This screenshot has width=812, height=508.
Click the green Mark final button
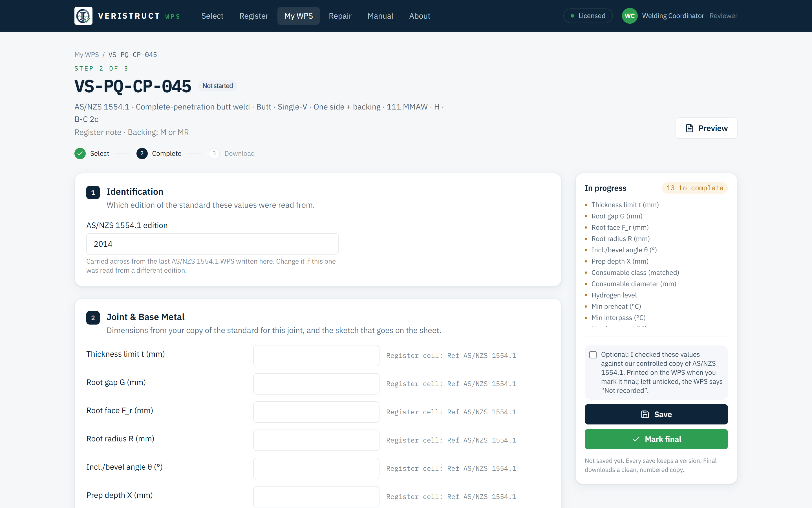point(656,439)
